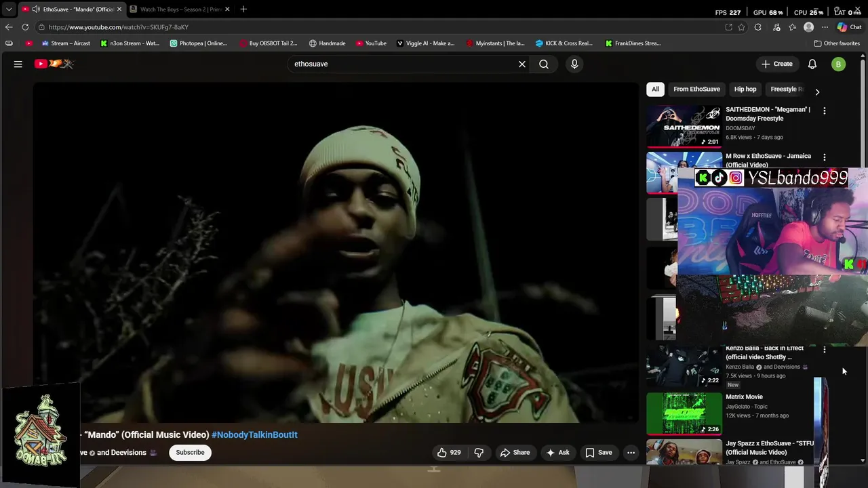The height and width of the screenshot is (488, 868).
Task: Go back with the browser back arrow
Action: point(9,27)
